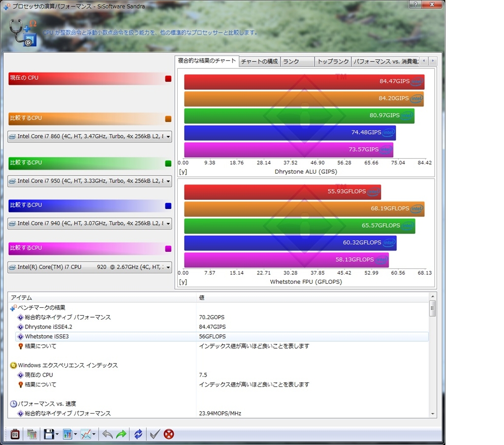This screenshot has height=445, width=504.
Task: Click the results list scrollbar up arrow
Action: pos(433,297)
